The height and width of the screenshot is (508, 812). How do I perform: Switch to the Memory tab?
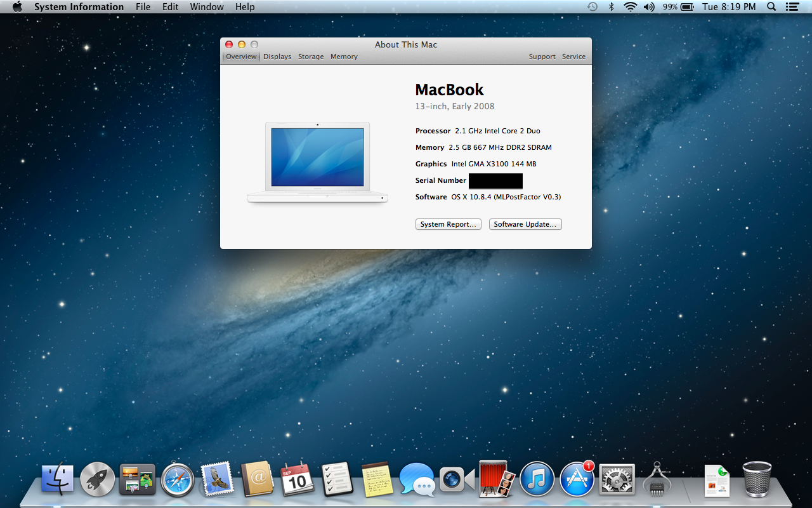(344, 57)
